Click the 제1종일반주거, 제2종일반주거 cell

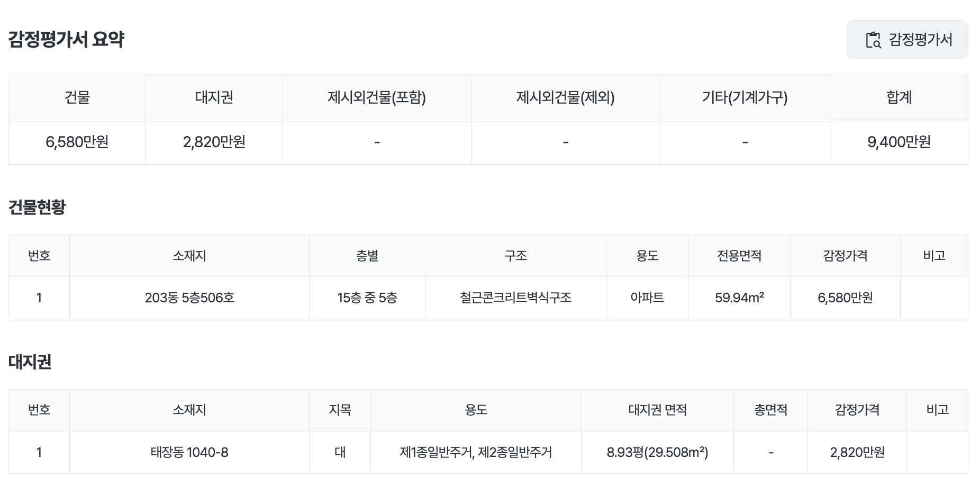(x=476, y=452)
